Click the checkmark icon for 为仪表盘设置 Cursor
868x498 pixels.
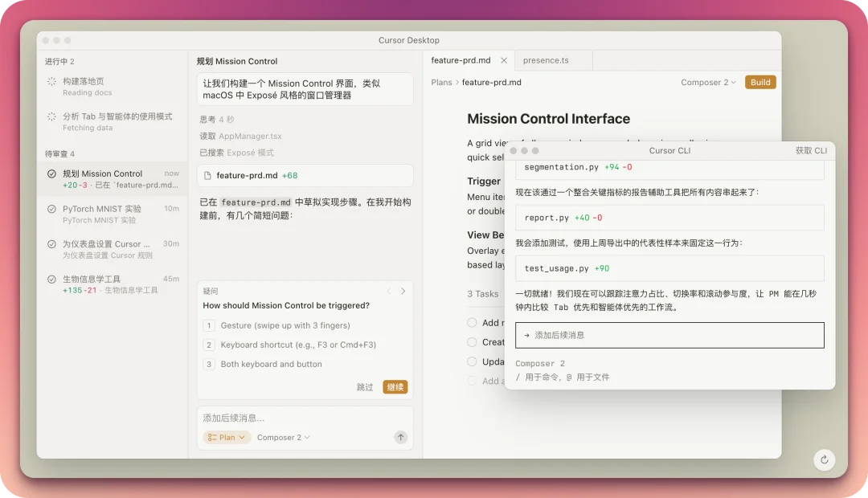coord(51,244)
